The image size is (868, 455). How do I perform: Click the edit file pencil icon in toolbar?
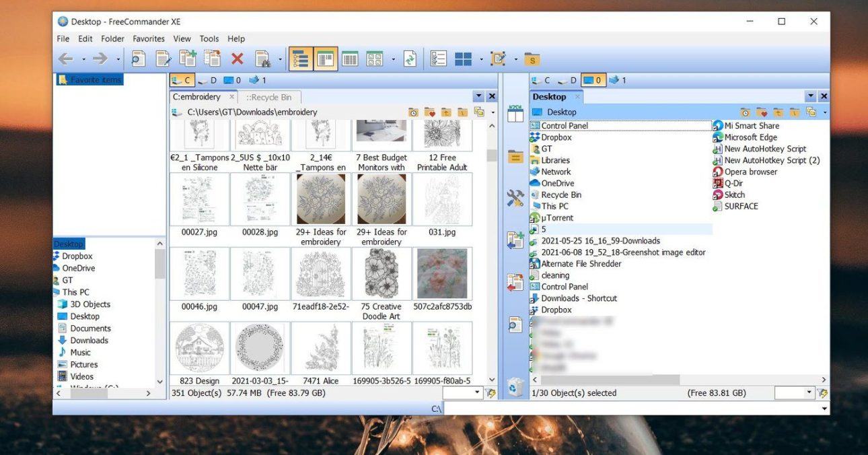tap(164, 59)
